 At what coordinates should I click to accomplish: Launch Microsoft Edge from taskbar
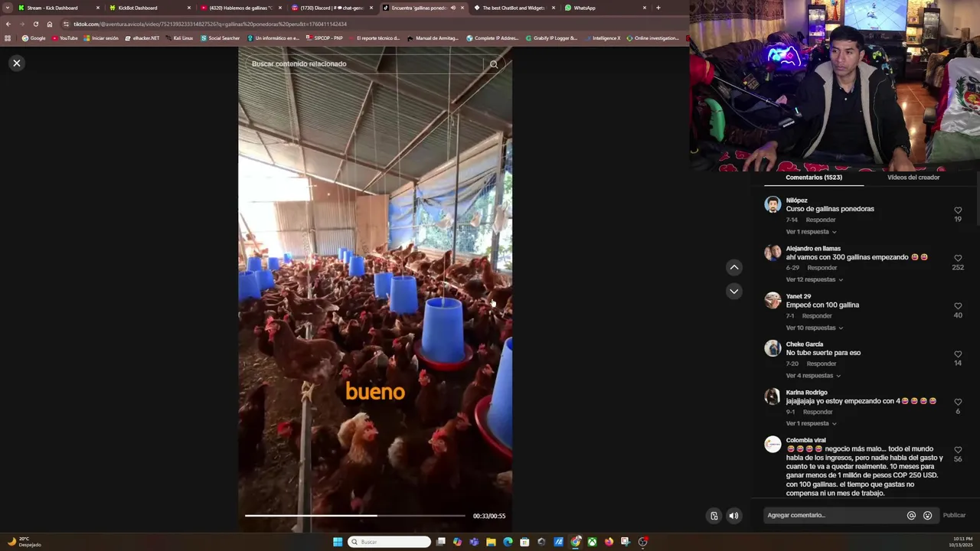pos(507,542)
